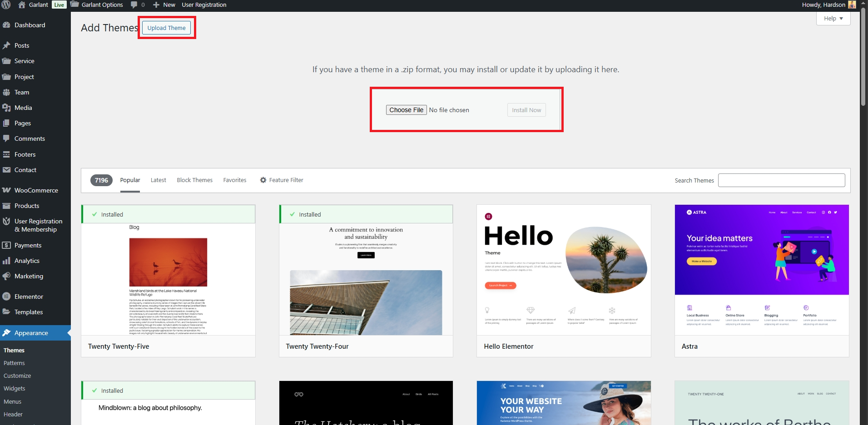Viewport: 868px width, 425px height.
Task: Open the New content menu in admin bar
Action: click(x=164, y=5)
